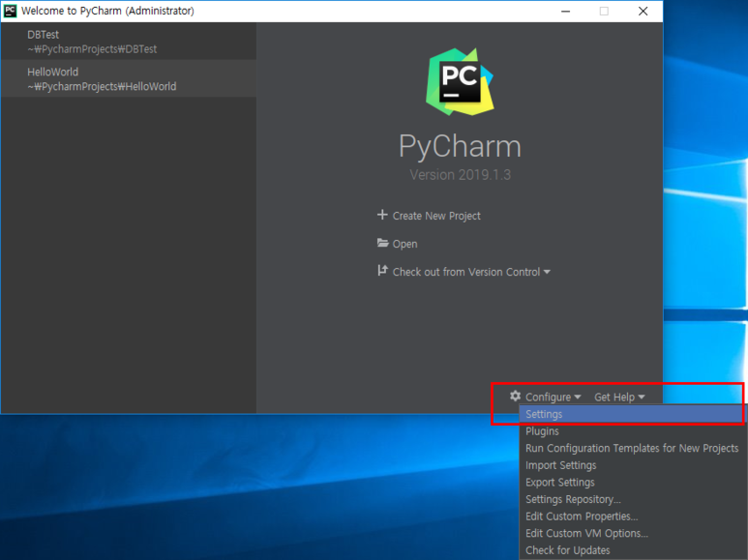This screenshot has width=748, height=560.
Task: Choose Import Settings menu entry
Action: click(631, 465)
